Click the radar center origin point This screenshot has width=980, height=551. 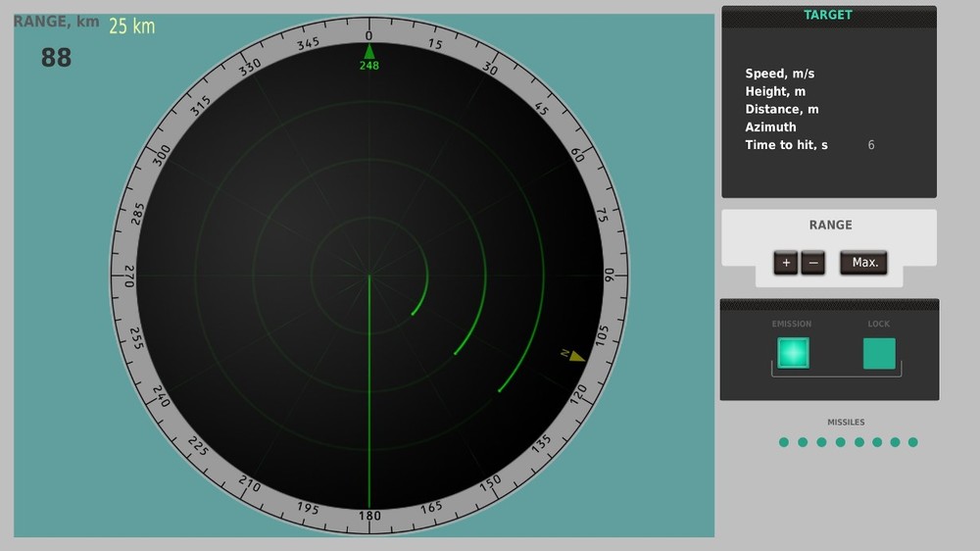coord(369,275)
